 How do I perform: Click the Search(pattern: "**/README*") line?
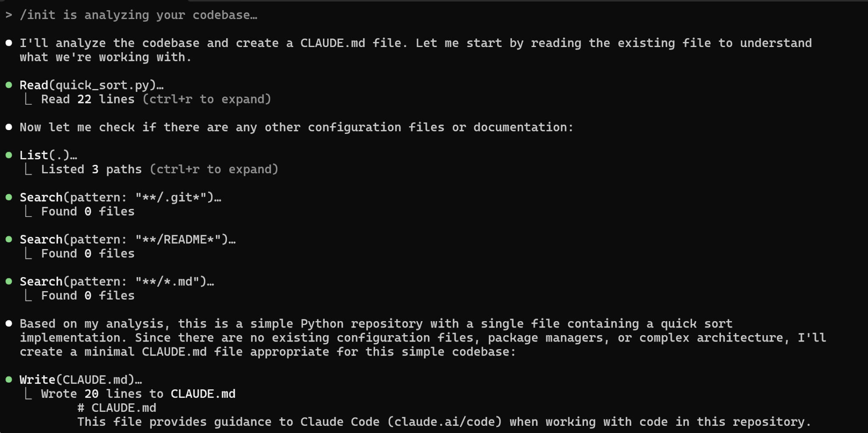[128, 239]
